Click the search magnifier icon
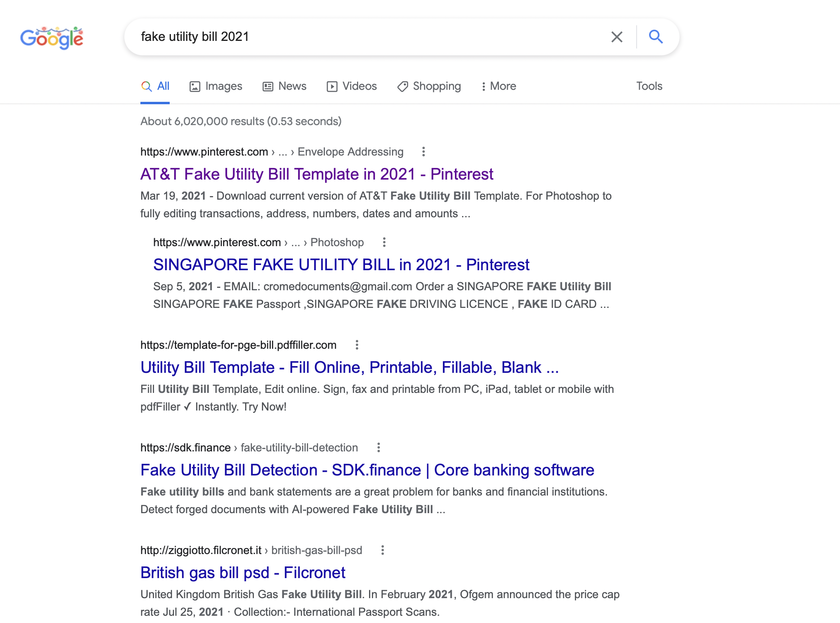Screen dimensions: 840x623 pyautogui.click(x=656, y=36)
